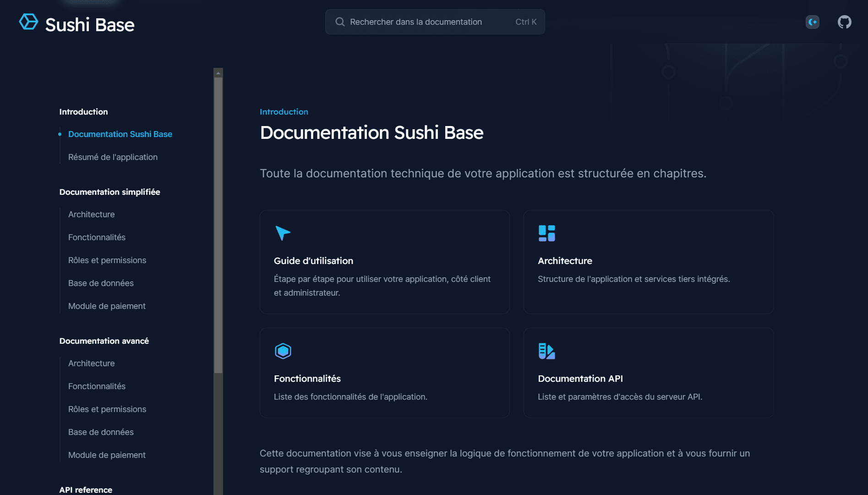
Task: Click the Fonctionnalités card hexagon icon
Action: pos(283,351)
